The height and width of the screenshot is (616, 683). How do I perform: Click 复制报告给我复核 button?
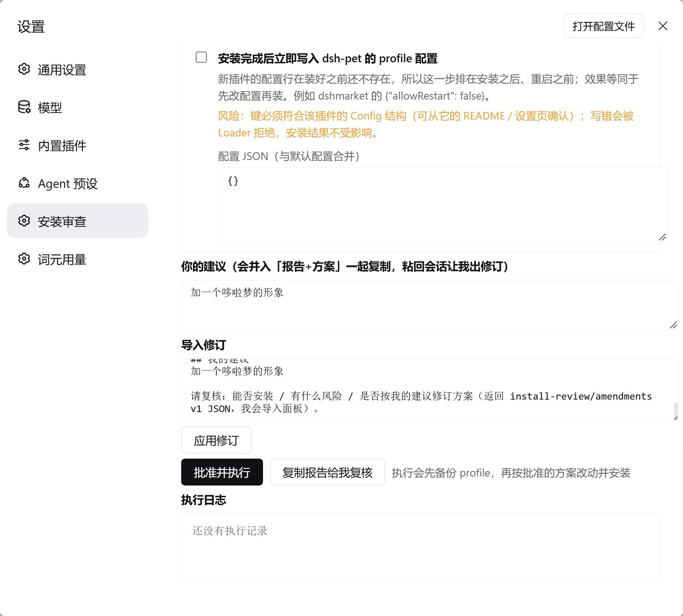pyautogui.click(x=327, y=472)
